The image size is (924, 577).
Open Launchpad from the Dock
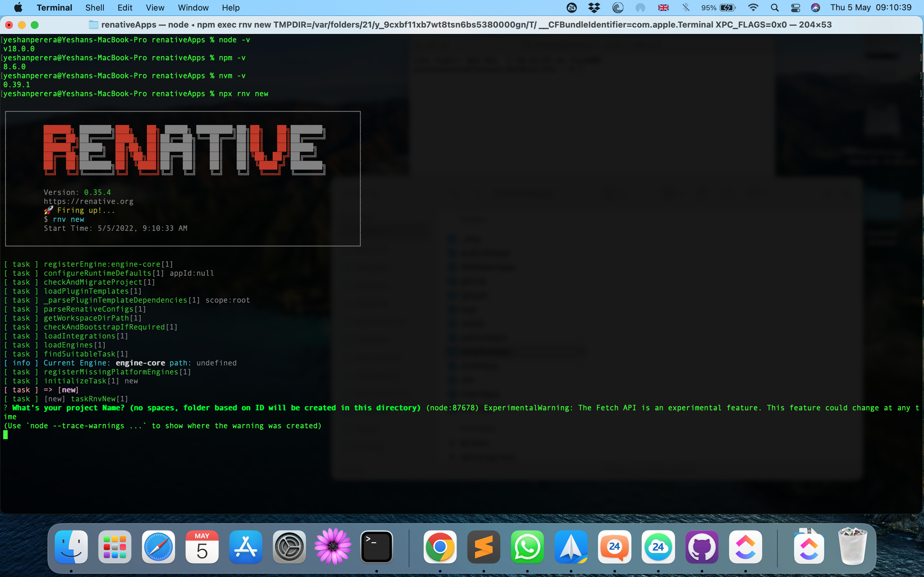pos(115,547)
